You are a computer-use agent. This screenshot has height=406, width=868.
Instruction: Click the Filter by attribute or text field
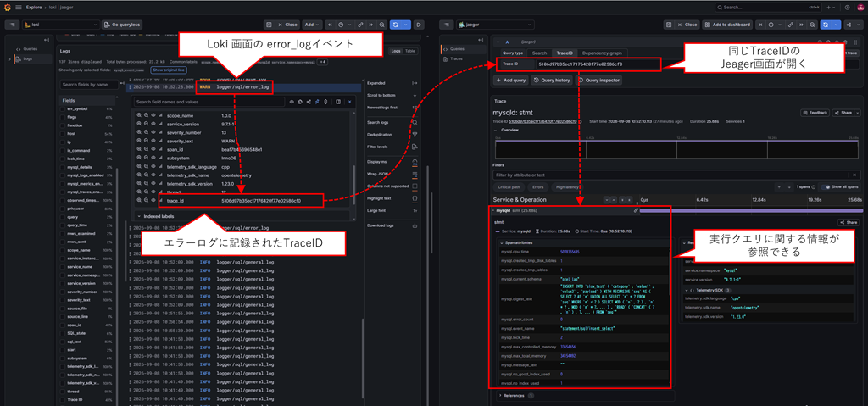point(677,175)
